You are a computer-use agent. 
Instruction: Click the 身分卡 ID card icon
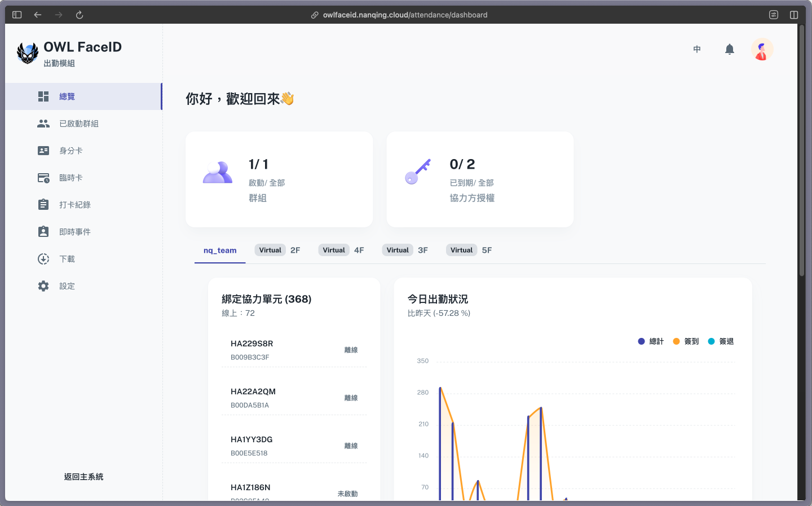[x=43, y=151]
